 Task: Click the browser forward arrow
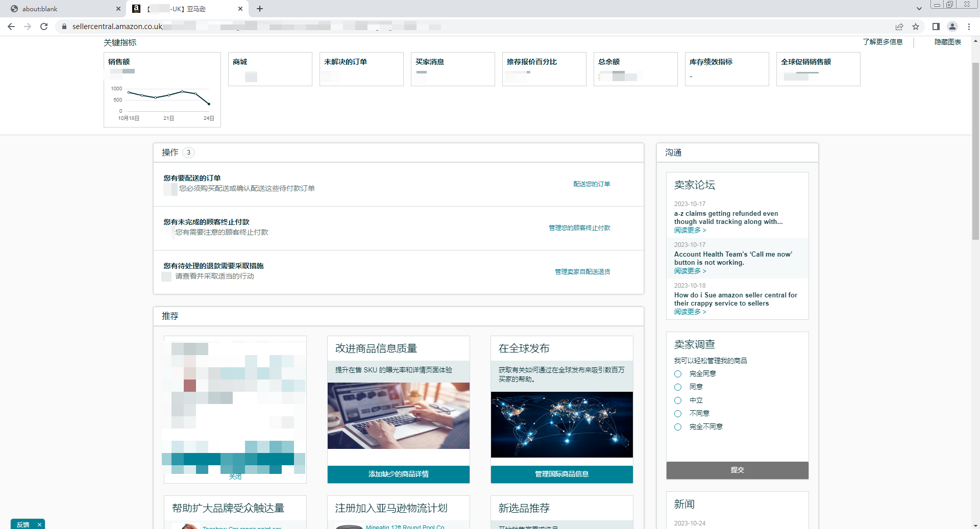coord(28,27)
